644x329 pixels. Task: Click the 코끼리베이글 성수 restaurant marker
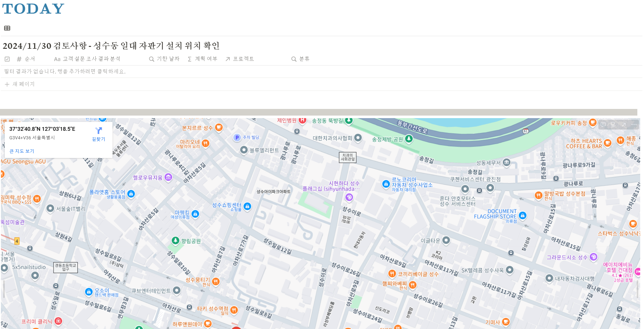pos(392,274)
